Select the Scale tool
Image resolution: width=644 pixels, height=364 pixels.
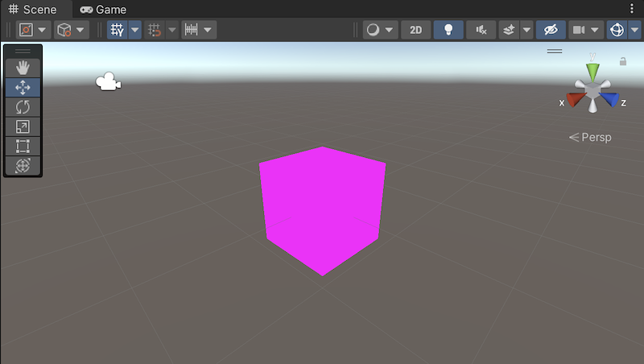(x=23, y=126)
